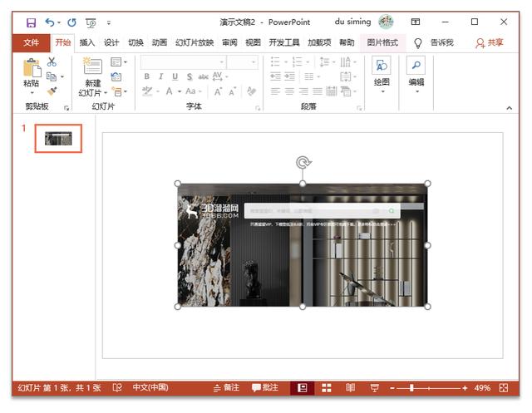Toggle Justify paragraph alignment
The width and height of the screenshot is (532, 413).
point(318,91)
